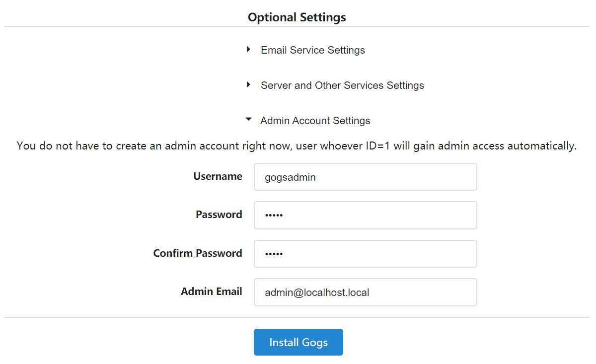Viewport: 596px width, 364px height.
Task: Click the blank area right of Install Gogs
Action: (447, 342)
